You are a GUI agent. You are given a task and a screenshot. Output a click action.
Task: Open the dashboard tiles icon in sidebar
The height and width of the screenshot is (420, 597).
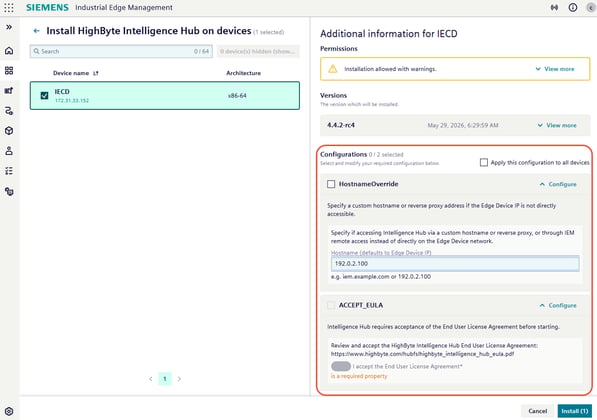(9, 70)
